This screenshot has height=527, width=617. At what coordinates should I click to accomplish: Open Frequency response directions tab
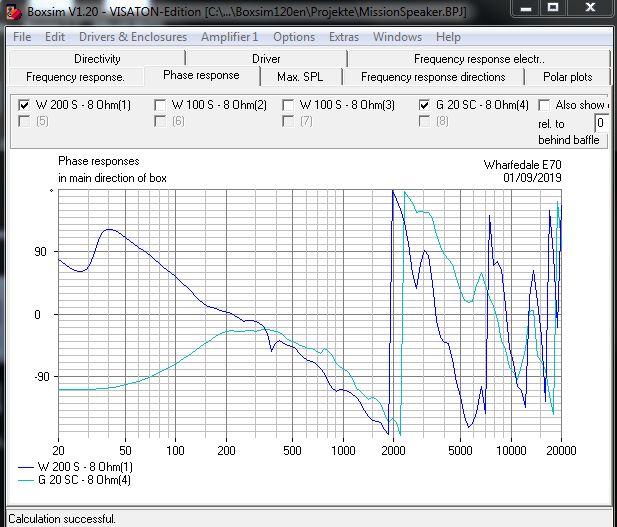[x=433, y=77]
